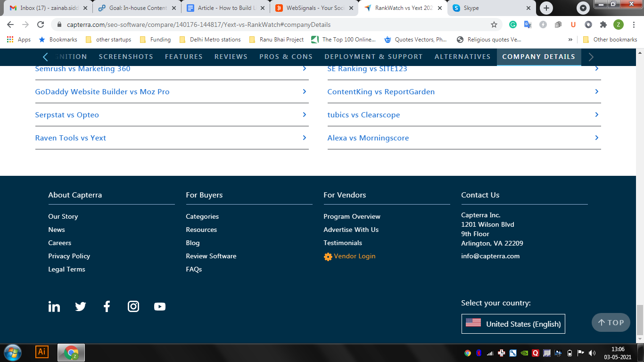Click the Action Center flag icon

[x=581, y=353]
